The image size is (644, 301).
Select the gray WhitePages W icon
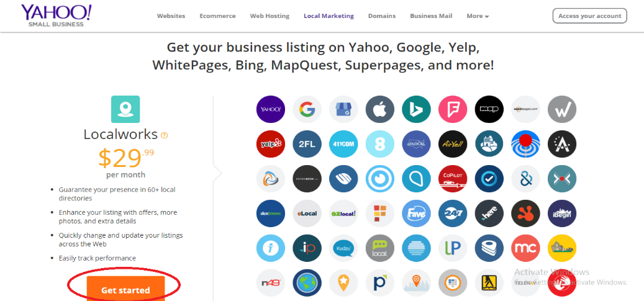tap(562, 109)
